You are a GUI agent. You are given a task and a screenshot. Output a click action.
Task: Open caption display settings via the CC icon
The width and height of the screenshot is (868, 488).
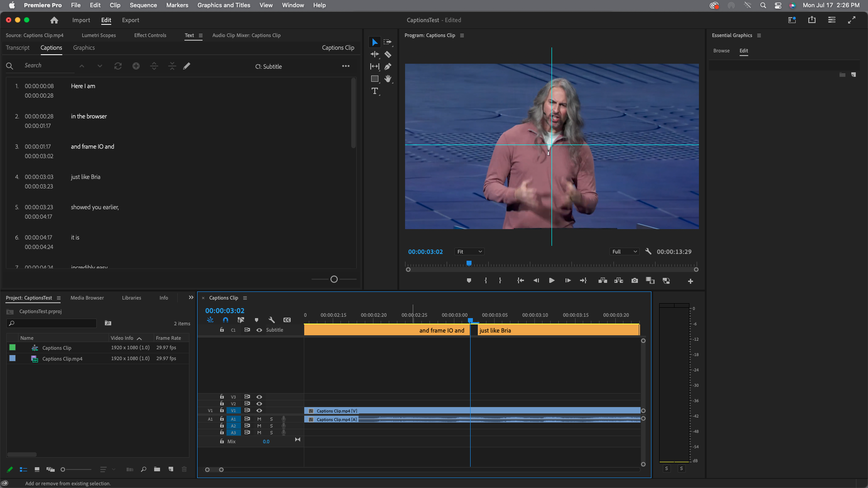tap(287, 319)
